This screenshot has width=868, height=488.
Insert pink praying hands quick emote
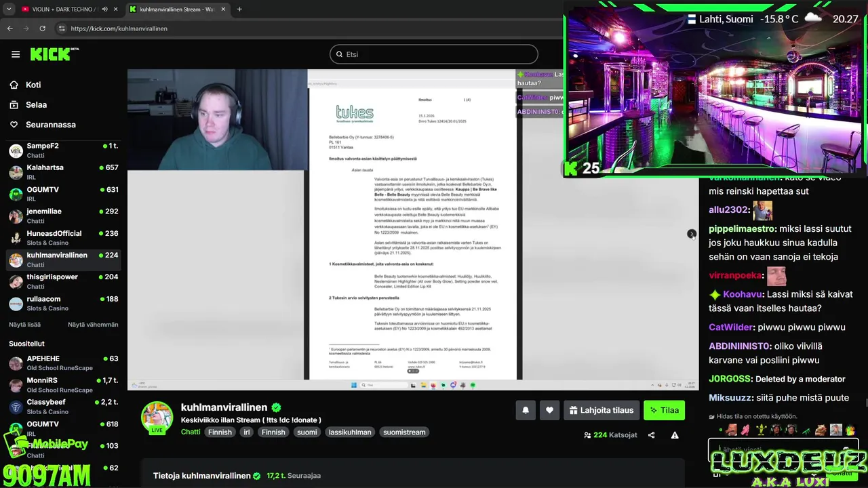(x=746, y=430)
